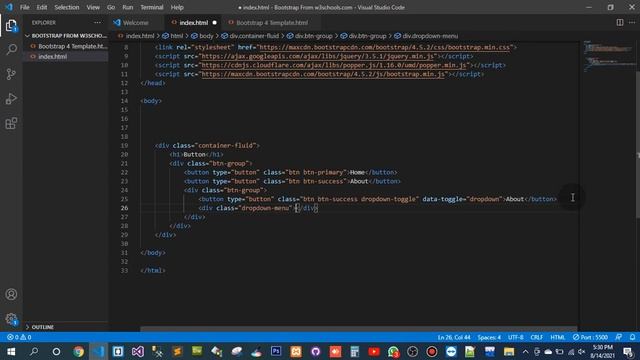Collapse the BOOTSTRAP FROM W3SCHOOLS folder section

(x=66, y=36)
